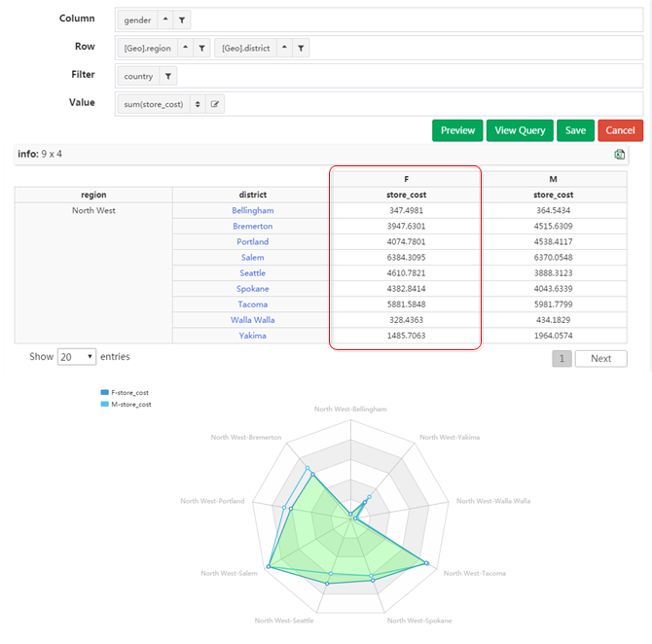This screenshot has height=644, width=652.
Task: Click the country filter funnel icon
Action: (x=167, y=76)
